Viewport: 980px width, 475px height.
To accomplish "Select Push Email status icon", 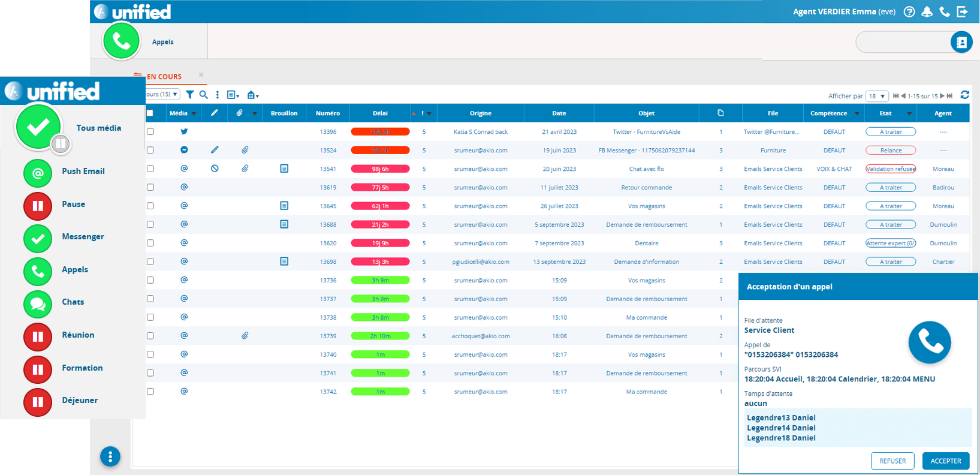I will pyautogui.click(x=38, y=173).
